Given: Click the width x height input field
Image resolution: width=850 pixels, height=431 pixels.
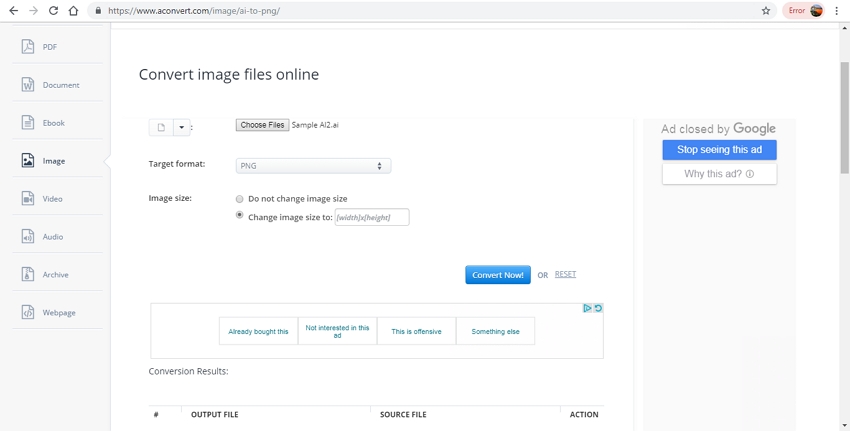Looking at the screenshot, I should pos(371,217).
